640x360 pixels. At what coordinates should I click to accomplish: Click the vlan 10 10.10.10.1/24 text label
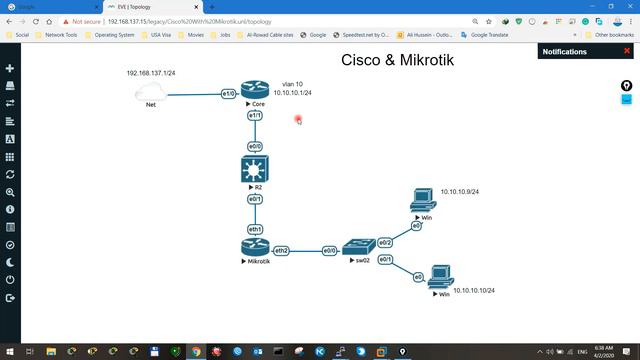[292, 89]
